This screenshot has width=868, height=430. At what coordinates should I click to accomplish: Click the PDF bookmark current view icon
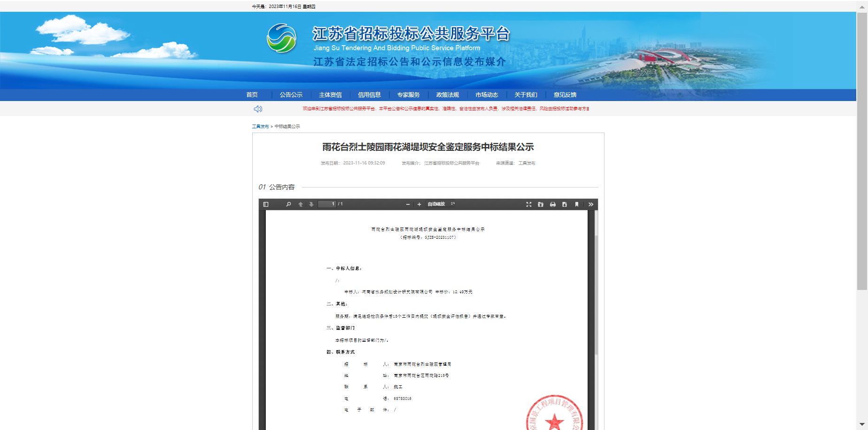(x=577, y=204)
